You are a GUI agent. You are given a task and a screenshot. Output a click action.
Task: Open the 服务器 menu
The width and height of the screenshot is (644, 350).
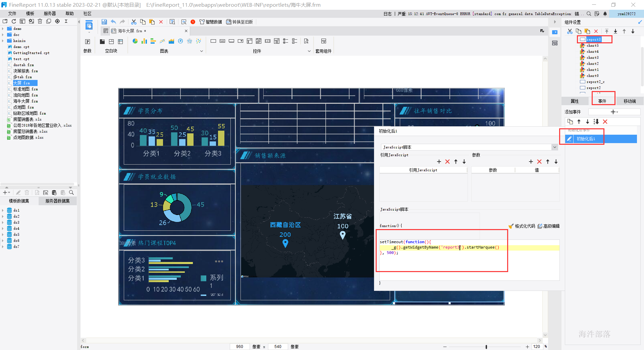[50, 13]
